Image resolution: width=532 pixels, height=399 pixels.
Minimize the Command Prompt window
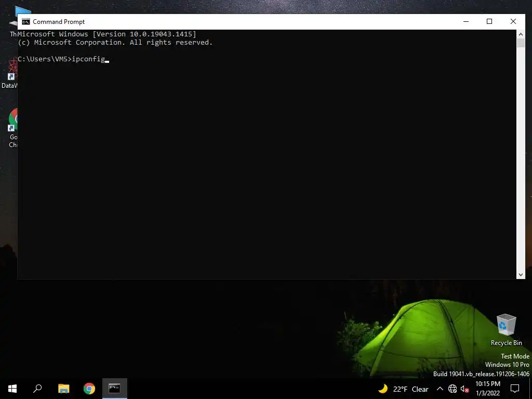pos(466,21)
